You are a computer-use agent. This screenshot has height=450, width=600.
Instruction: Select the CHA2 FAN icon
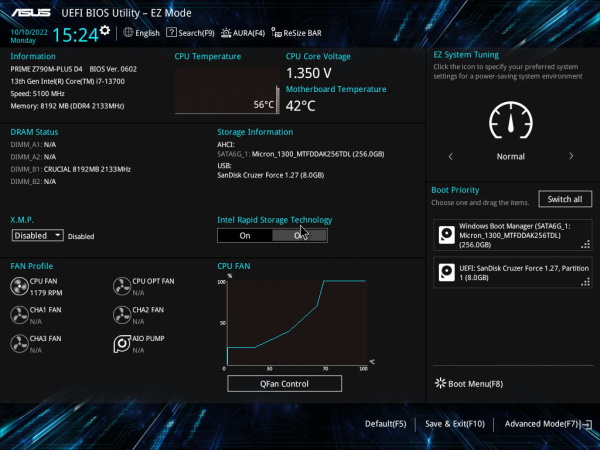tap(122, 315)
